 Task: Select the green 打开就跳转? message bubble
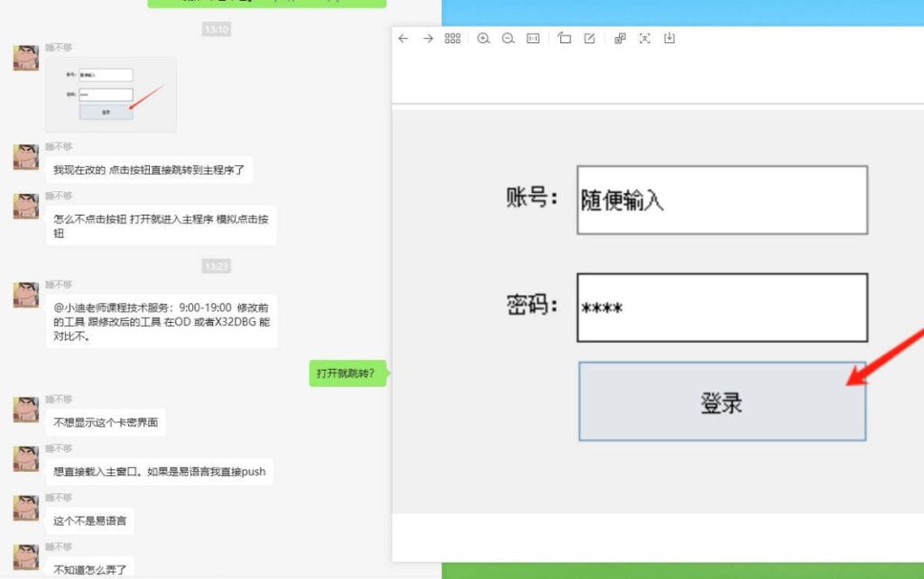click(x=347, y=373)
